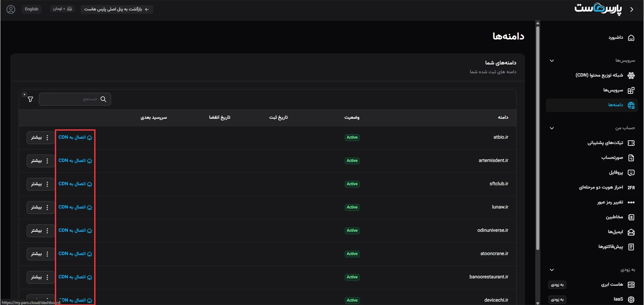The height and width of the screenshot is (305, 644).
Task: Sort by سررسید بعدی column header
Action: click(154, 117)
